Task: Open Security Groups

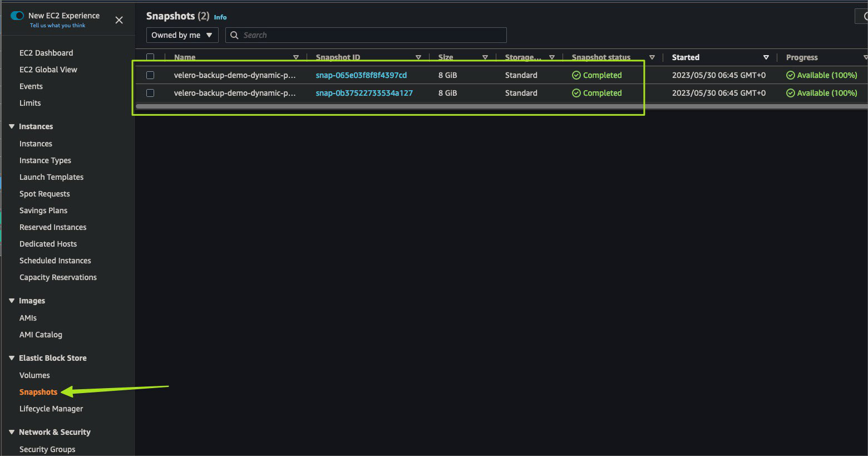Action: click(x=47, y=449)
